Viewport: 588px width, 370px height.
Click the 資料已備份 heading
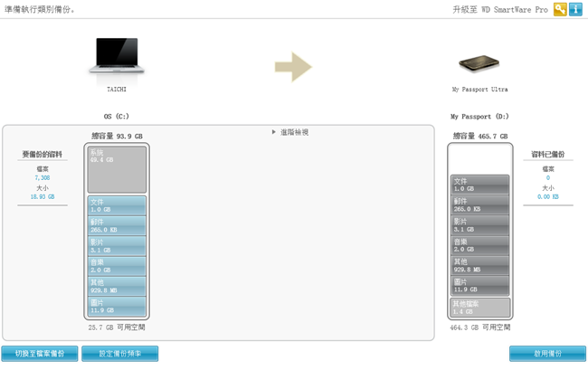(x=548, y=154)
